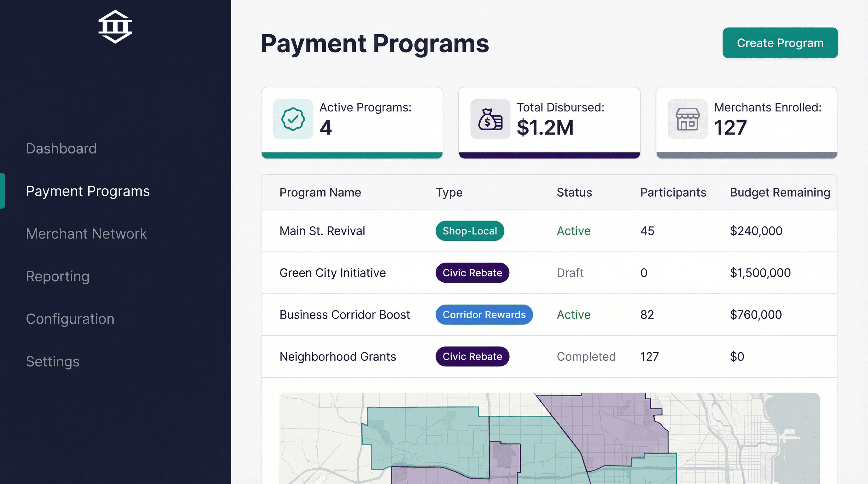This screenshot has width=868, height=484.
Task: Click Civic Rebate badge for Green City Initiative
Action: (x=472, y=273)
